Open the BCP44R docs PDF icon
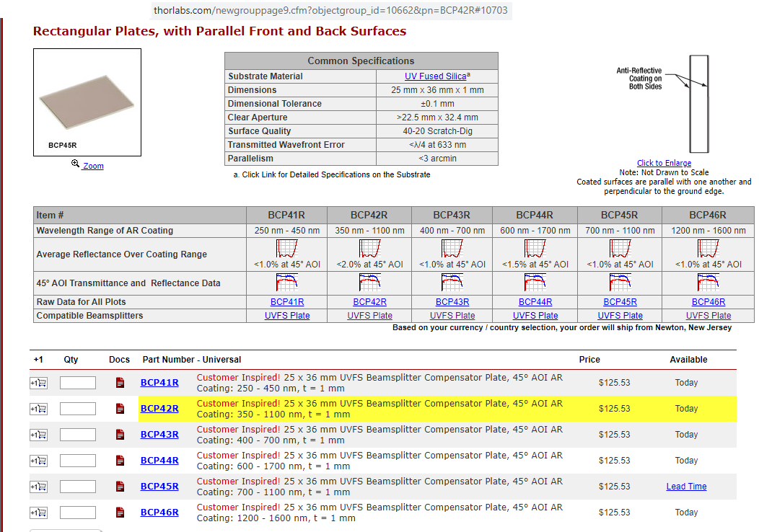Image resolution: width=759 pixels, height=532 pixels. click(120, 461)
